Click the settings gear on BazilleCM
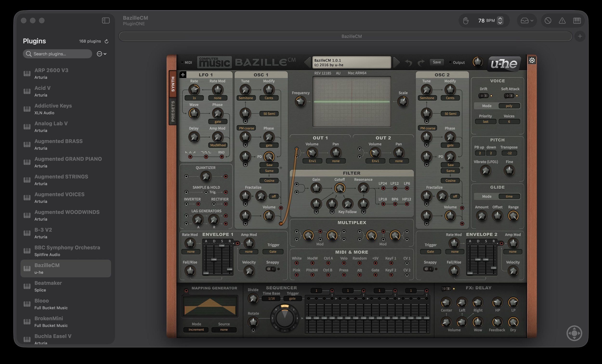Image resolution: width=602 pixels, height=364 pixels. [532, 60]
